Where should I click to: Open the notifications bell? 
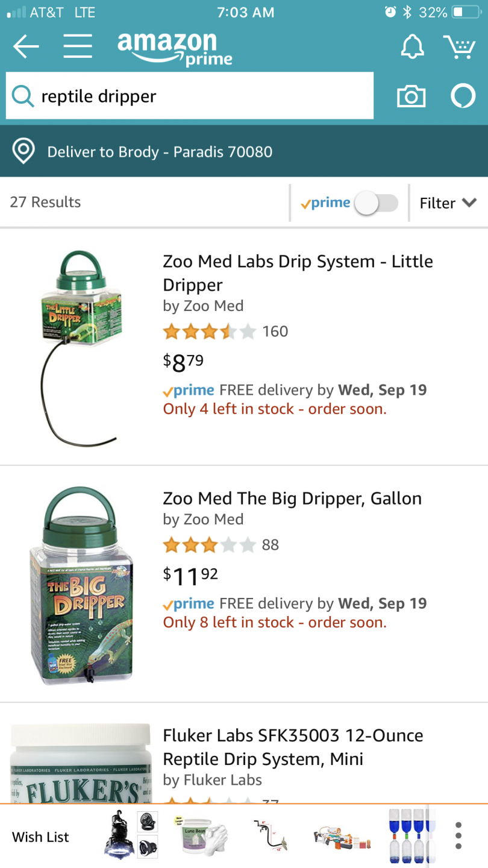click(413, 46)
